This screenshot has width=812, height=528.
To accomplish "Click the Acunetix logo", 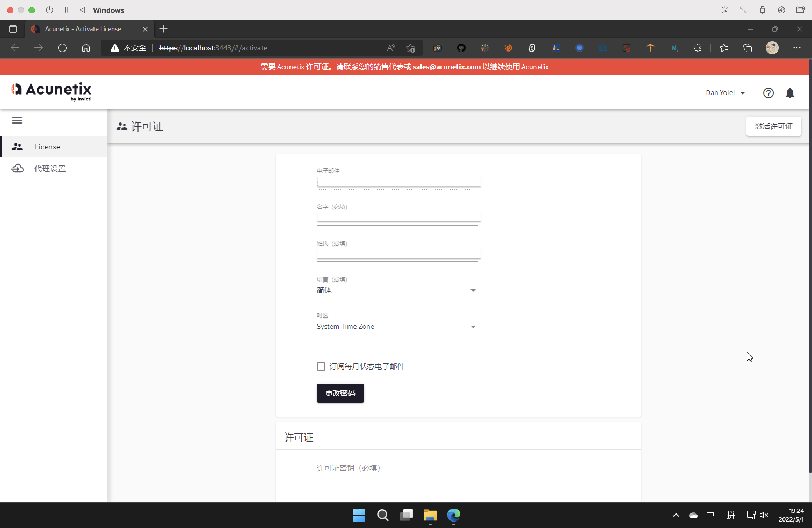I will [51, 91].
